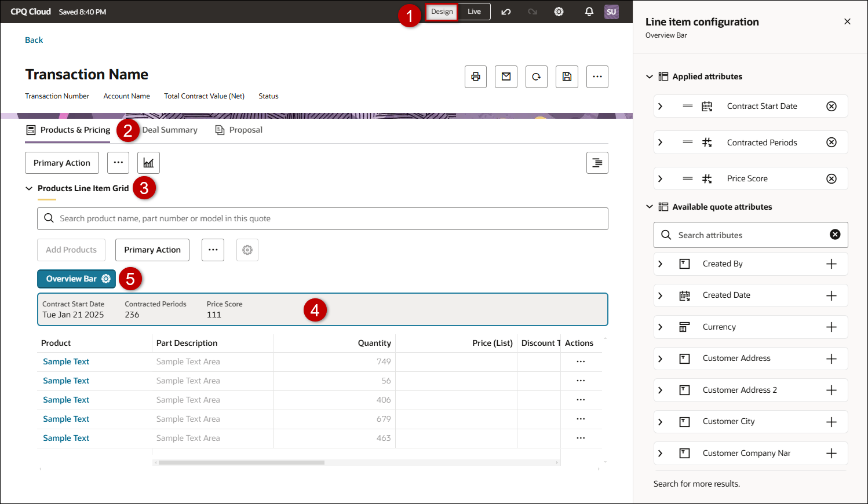Click the refresh icon button
The image size is (868, 504).
[x=537, y=76]
